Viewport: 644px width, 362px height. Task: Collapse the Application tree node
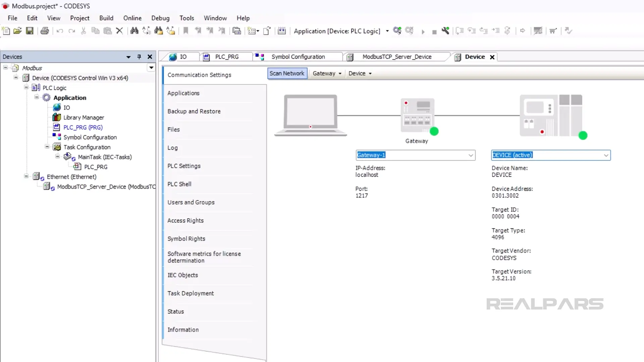[x=37, y=97]
